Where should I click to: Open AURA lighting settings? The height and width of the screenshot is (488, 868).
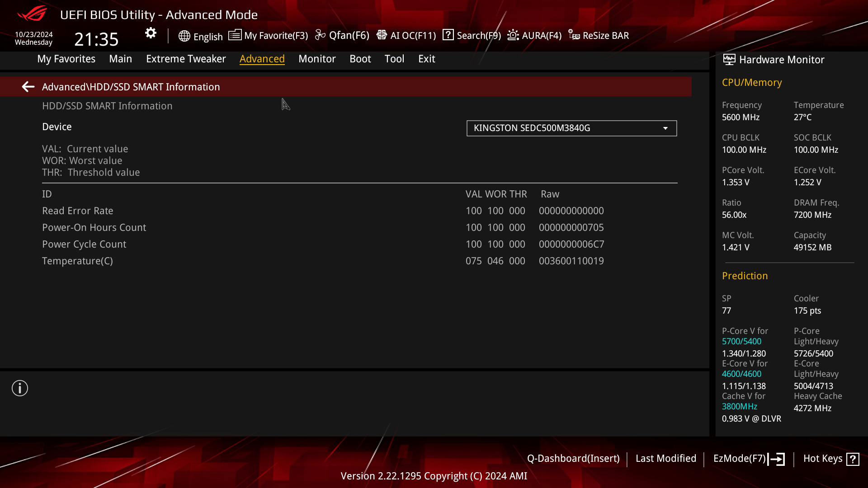click(x=534, y=35)
